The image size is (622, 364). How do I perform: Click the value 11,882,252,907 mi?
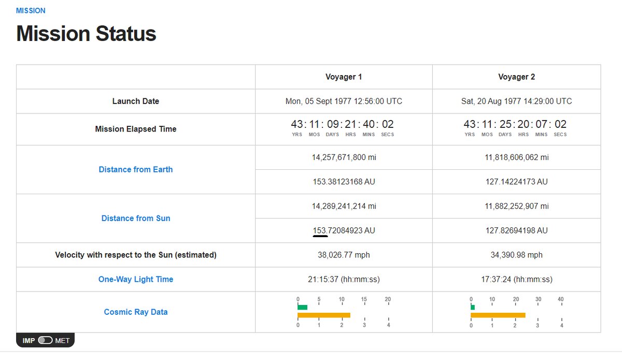click(517, 206)
